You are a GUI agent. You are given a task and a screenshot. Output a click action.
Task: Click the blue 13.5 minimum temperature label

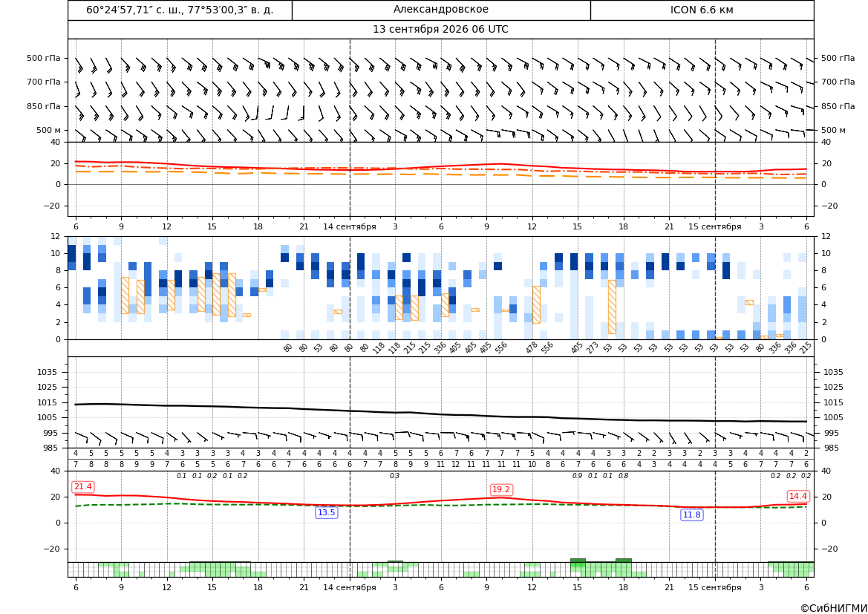coord(326,513)
